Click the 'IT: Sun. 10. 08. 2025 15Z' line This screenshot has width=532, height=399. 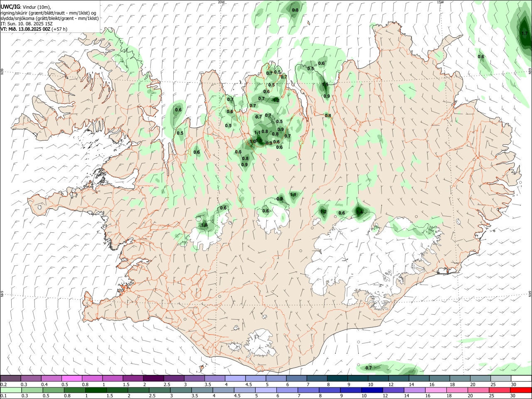coord(27,24)
